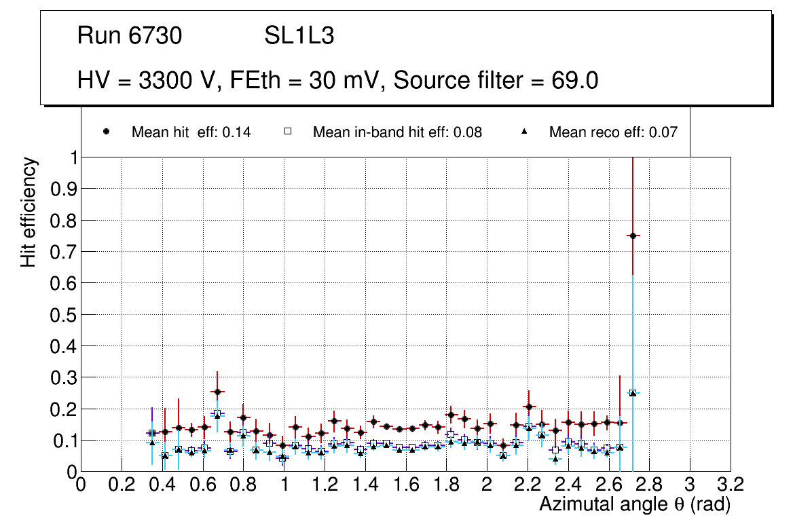Click the 'Mean in-band hit eff: 0.08' legend text
The height and width of the screenshot is (524, 812).
[x=397, y=132]
